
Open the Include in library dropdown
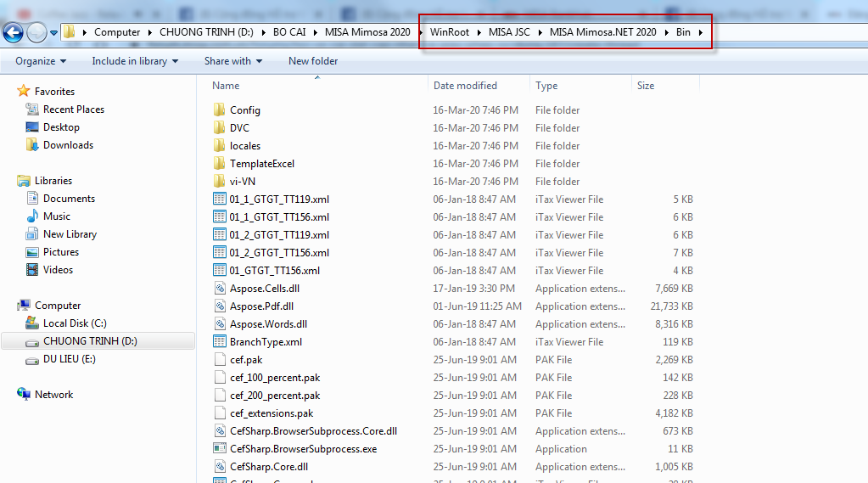click(x=135, y=61)
